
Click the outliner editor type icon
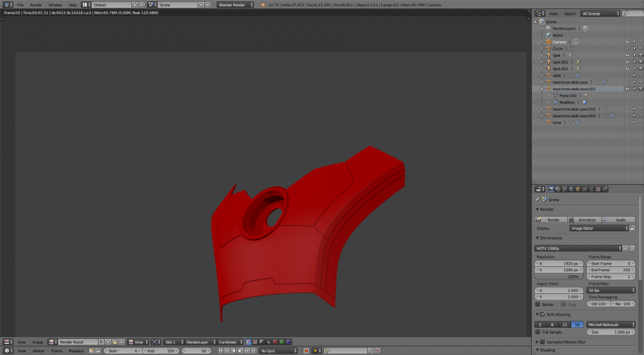click(x=538, y=14)
